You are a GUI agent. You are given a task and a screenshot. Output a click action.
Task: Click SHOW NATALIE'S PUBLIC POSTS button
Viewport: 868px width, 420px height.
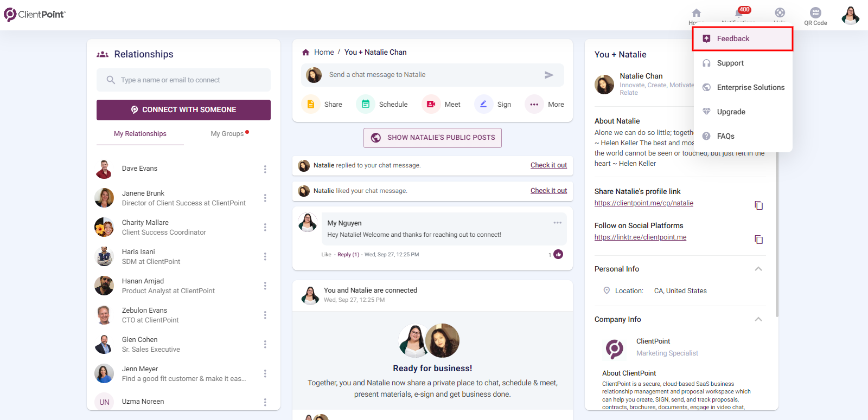click(x=432, y=138)
